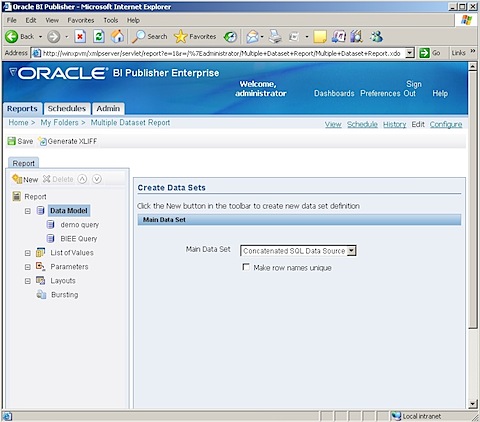Select demo query in the tree
Image resolution: width=480 pixels, height=422 pixels.
click(x=80, y=225)
